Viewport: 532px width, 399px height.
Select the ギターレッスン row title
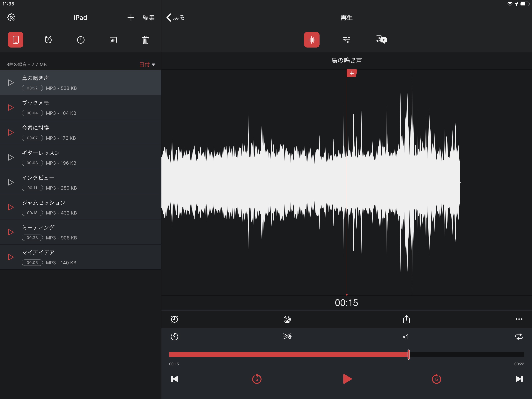coord(41,153)
